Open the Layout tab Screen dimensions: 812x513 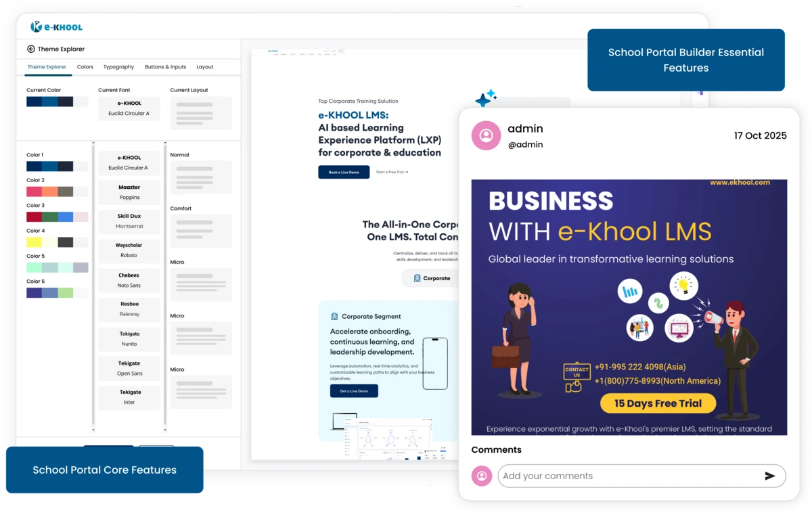point(205,67)
